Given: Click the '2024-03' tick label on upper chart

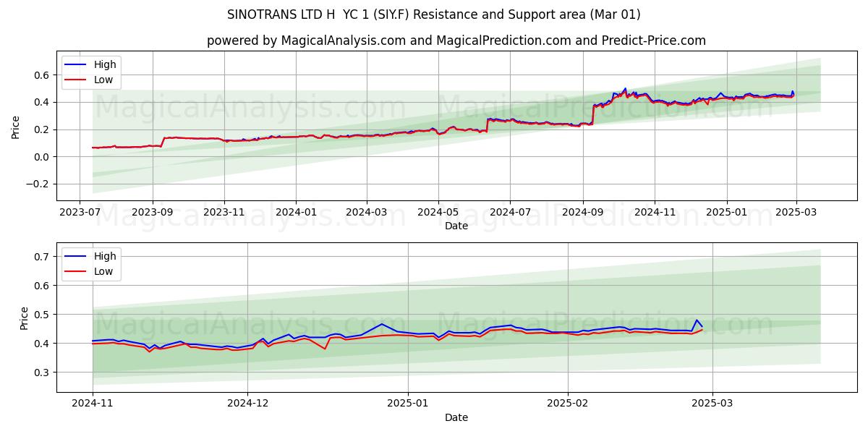Looking at the screenshot, I should 366,212.
